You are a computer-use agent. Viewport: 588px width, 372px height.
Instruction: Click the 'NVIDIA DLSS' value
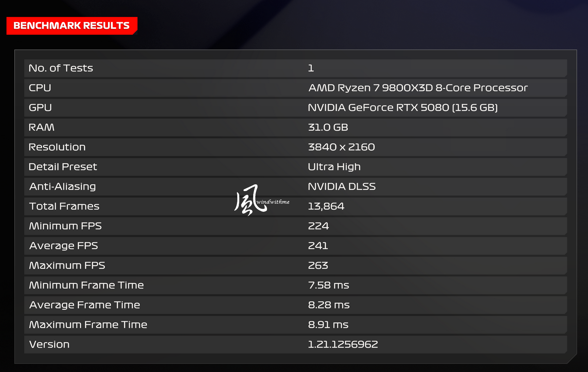point(342,187)
